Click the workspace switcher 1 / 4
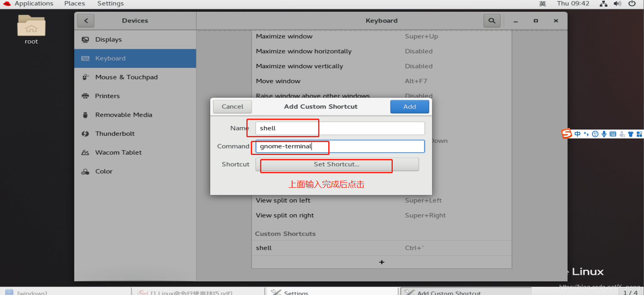This screenshot has width=644, height=295. (x=630, y=292)
